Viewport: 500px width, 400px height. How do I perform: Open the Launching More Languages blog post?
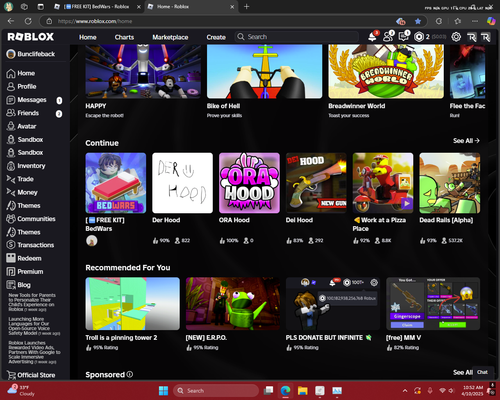pyautogui.click(x=34, y=326)
